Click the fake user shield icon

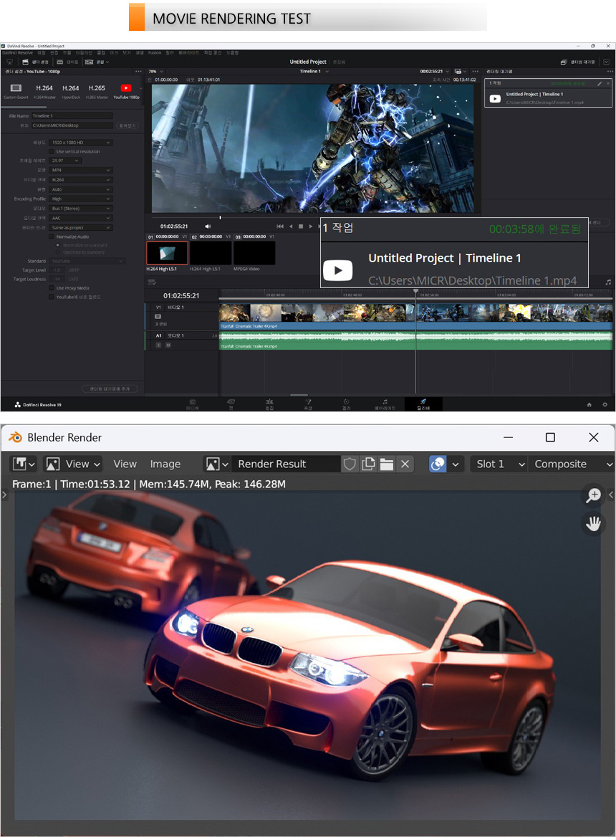(350, 464)
